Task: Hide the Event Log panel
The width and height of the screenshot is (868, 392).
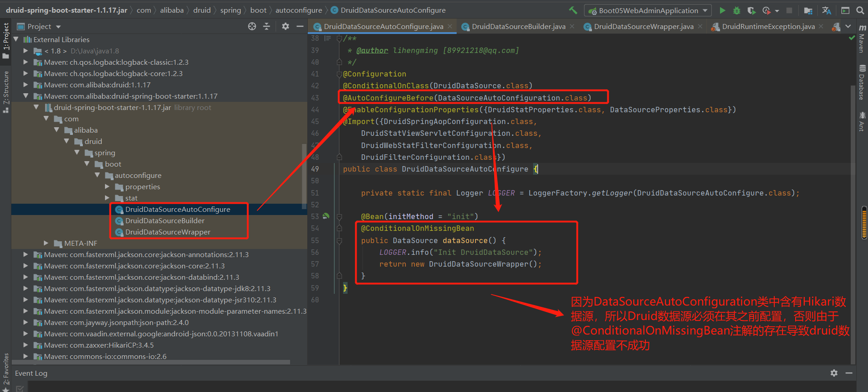Action: pos(849,373)
